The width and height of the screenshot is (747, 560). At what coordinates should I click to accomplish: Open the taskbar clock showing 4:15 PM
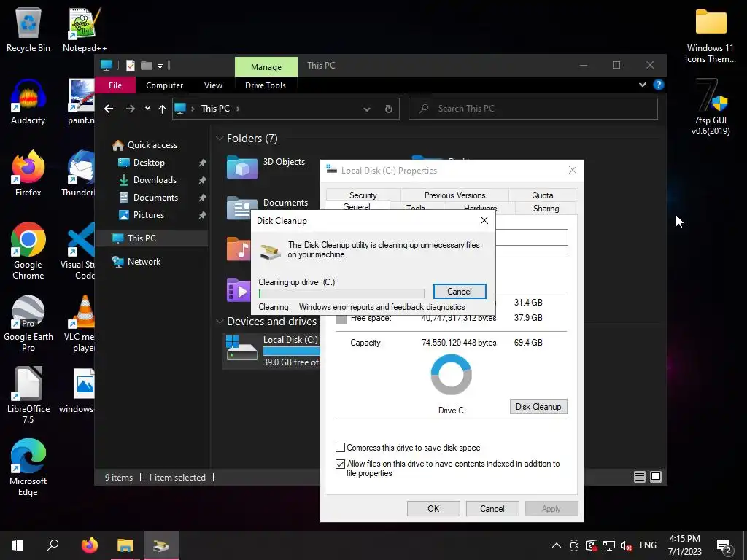(684, 545)
